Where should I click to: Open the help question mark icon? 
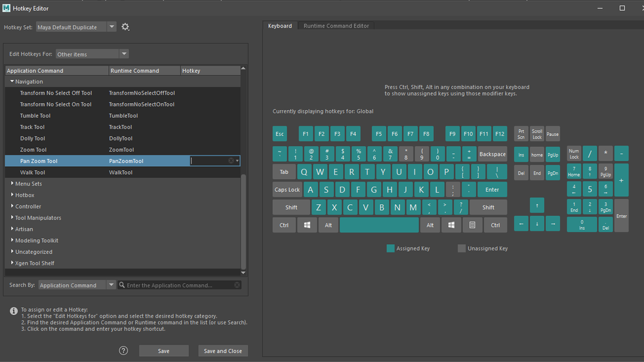tap(123, 350)
